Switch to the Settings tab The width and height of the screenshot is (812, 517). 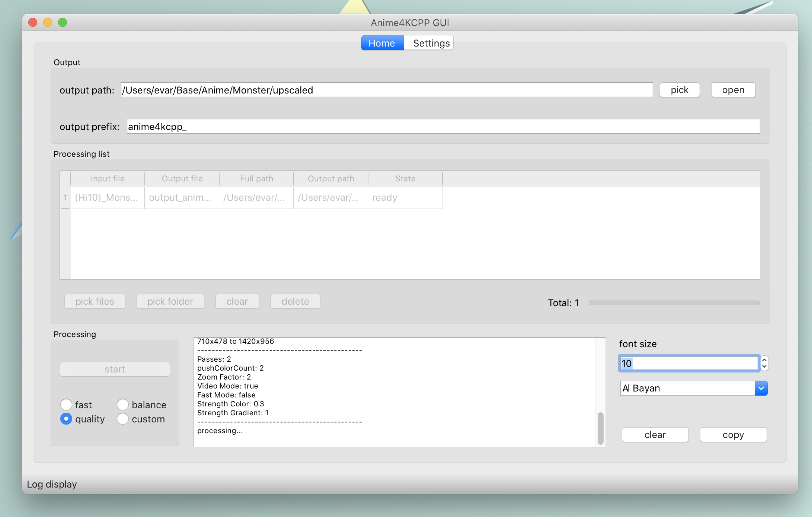tap(431, 43)
